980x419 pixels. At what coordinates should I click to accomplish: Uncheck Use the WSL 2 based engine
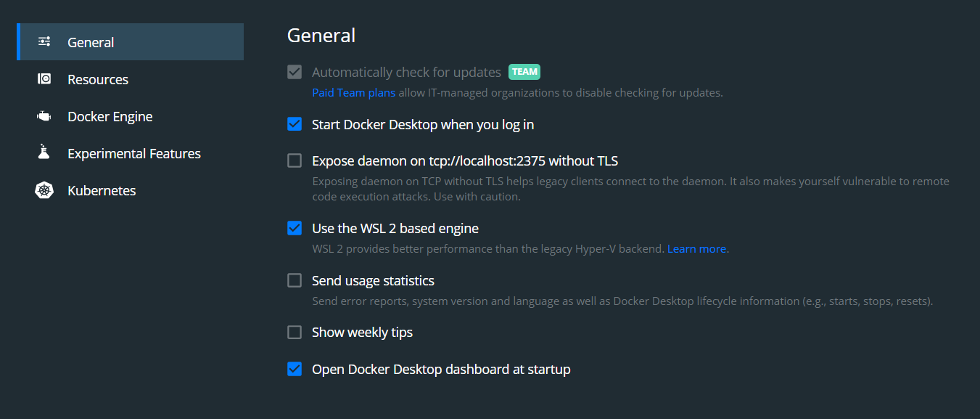pos(295,227)
